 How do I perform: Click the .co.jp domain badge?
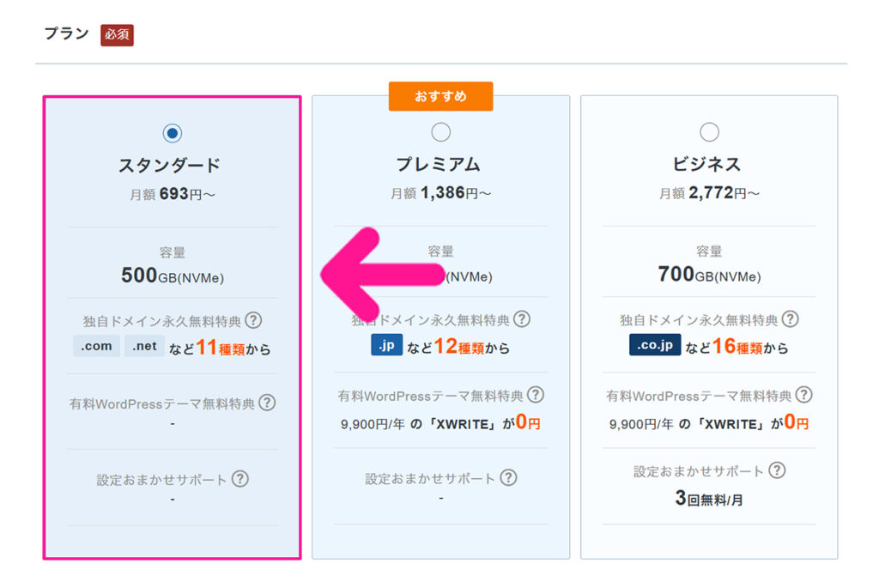655,346
